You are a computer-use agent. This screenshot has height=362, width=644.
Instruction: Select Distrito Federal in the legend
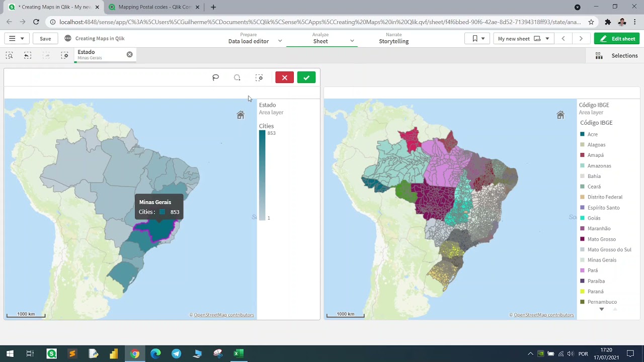[x=605, y=197]
